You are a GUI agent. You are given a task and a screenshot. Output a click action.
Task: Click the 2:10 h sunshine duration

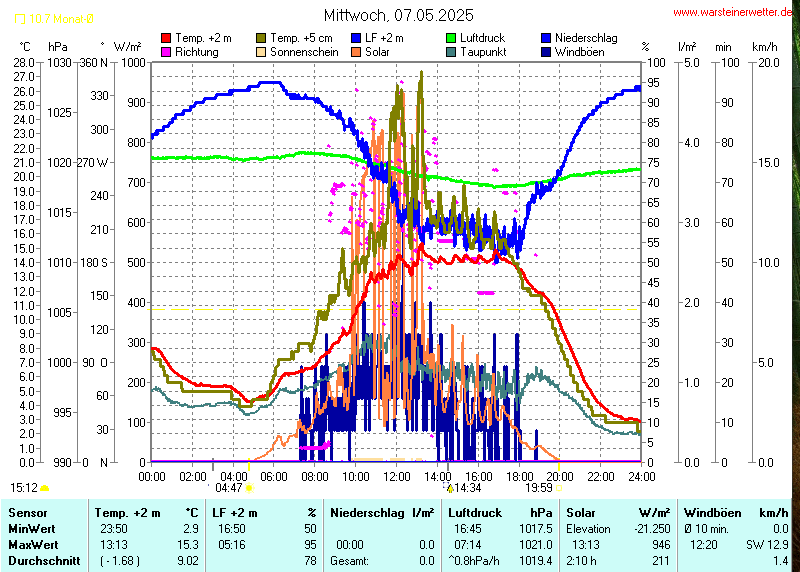click(581, 561)
